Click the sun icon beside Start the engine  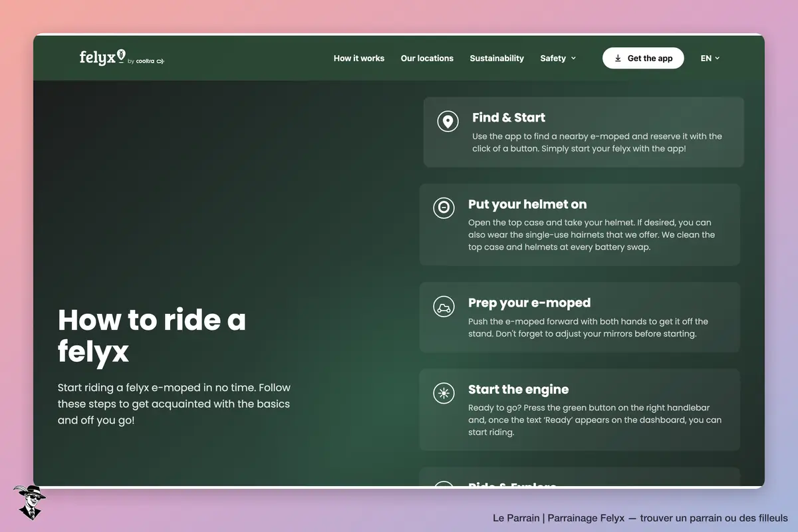pyautogui.click(x=444, y=393)
